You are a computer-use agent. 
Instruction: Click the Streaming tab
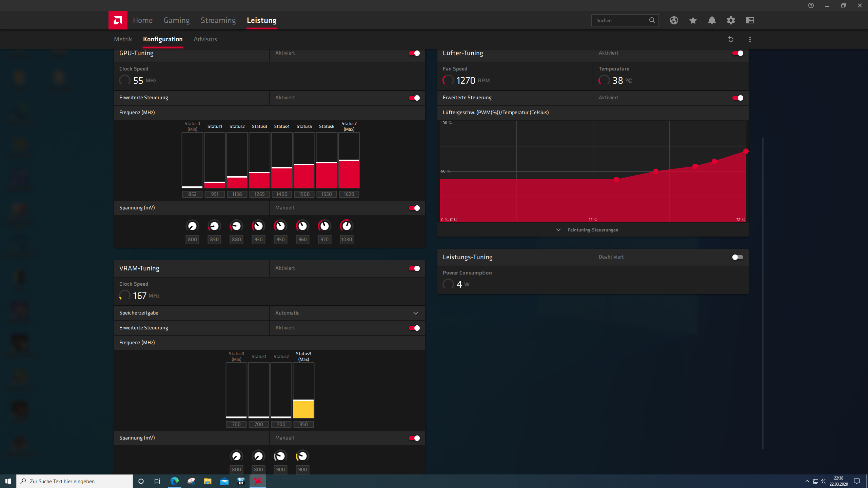218,20
